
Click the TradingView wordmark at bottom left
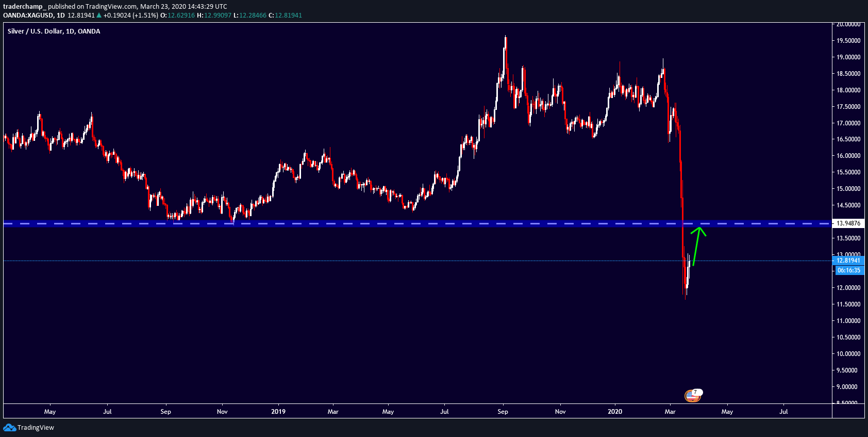pos(36,427)
